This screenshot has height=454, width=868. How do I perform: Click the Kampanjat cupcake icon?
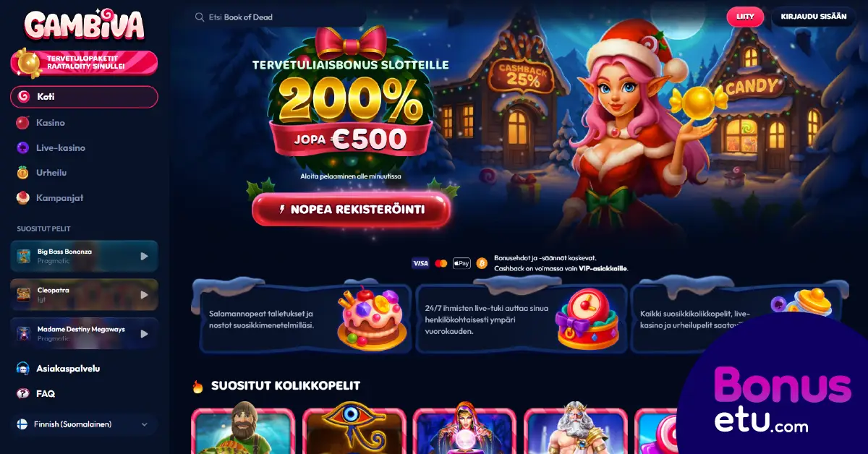coord(22,197)
